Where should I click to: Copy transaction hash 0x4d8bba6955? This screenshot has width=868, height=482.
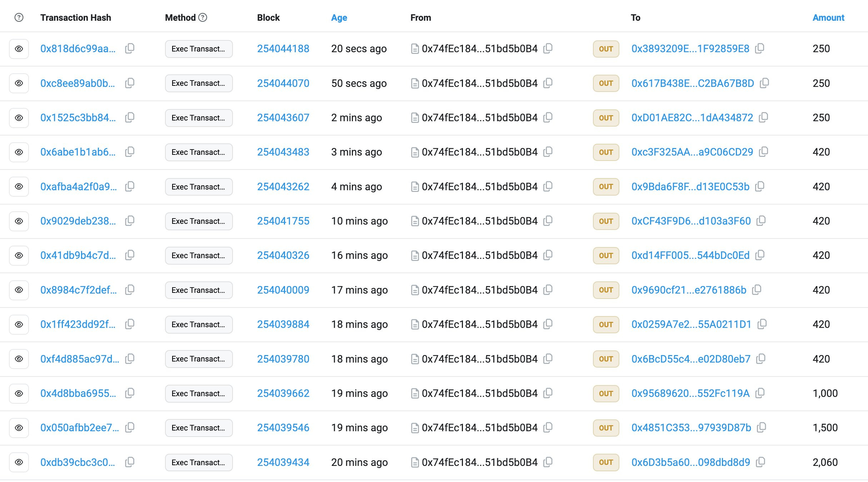point(130,393)
